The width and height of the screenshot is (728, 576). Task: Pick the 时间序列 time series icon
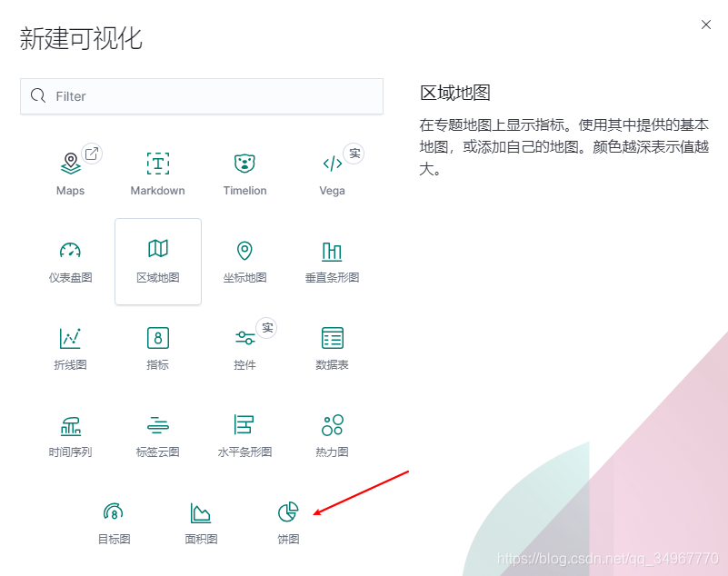click(x=71, y=425)
